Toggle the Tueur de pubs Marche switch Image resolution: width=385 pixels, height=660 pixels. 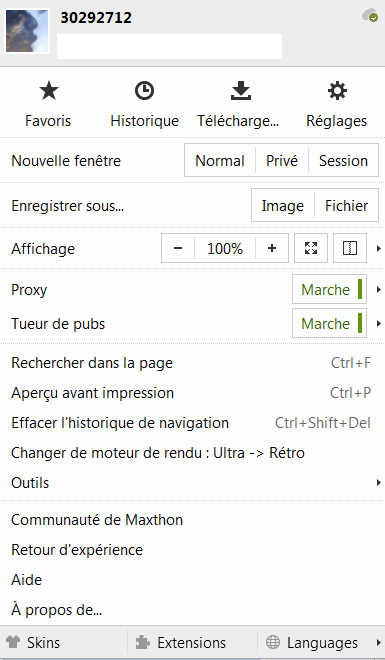coord(329,323)
